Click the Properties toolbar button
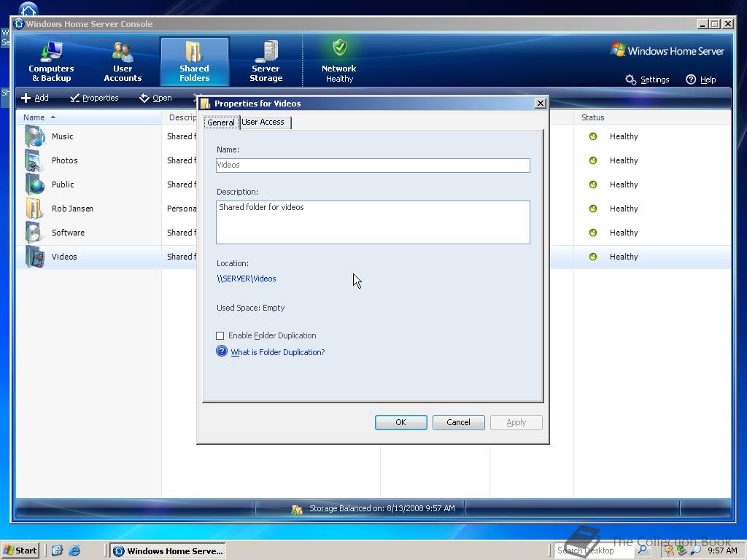The image size is (747, 560). [94, 98]
